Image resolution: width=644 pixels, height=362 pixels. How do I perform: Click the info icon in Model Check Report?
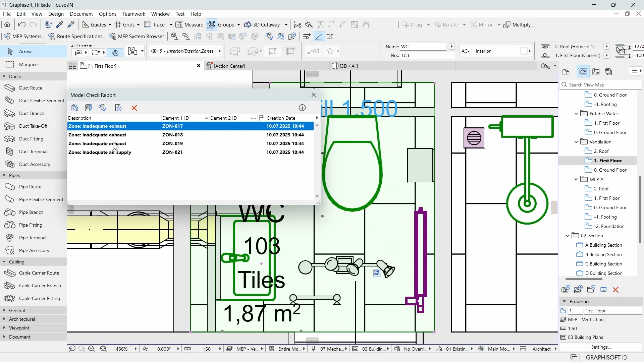coord(302,108)
